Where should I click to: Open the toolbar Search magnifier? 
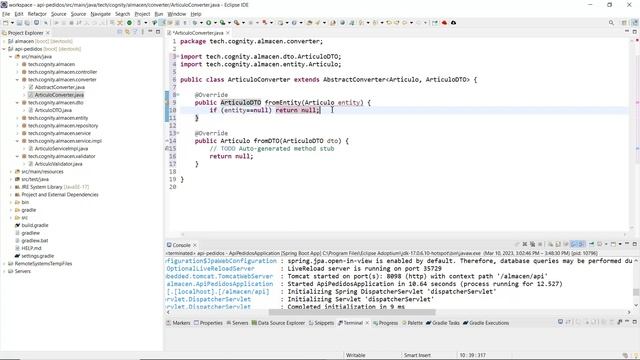(x=611, y=22)
